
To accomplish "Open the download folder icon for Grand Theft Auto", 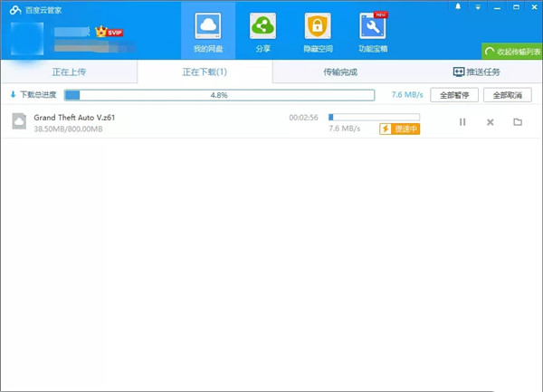I will pyautogui.click(x=518, y=121).
